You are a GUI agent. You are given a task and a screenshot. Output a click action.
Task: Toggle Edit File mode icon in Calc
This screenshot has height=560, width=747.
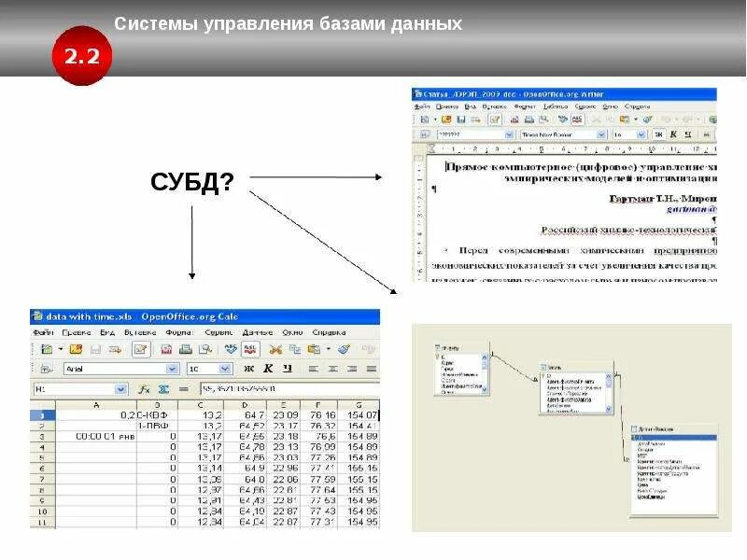click(x=141, y=349)
